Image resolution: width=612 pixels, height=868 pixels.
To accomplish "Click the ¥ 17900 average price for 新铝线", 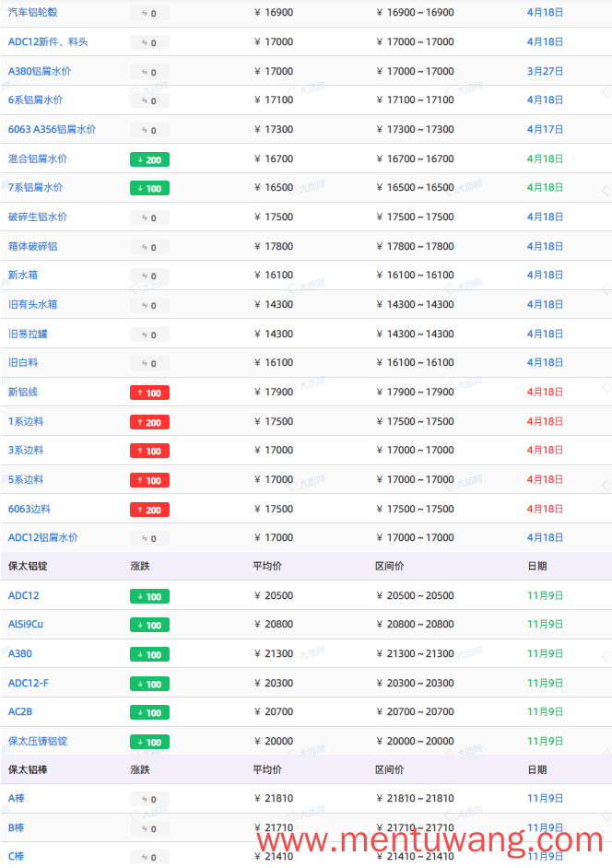I will pos(274,392).
